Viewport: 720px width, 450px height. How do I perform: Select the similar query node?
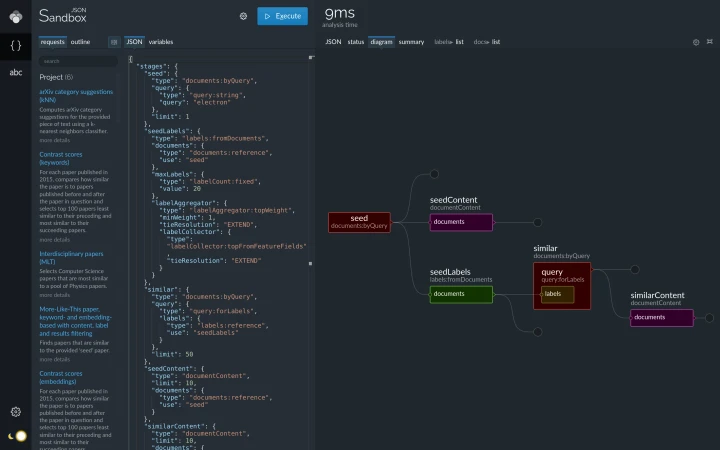(x=562, y=286)
